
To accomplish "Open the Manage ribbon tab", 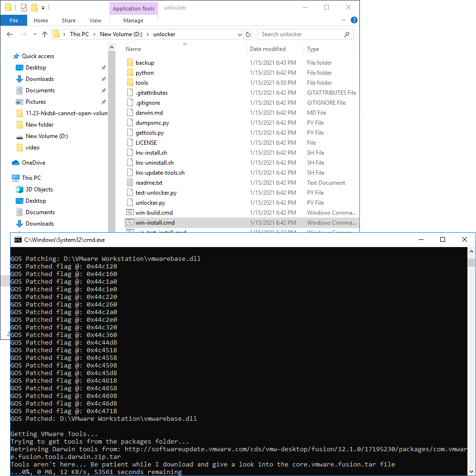I will [x=133, y=20].
